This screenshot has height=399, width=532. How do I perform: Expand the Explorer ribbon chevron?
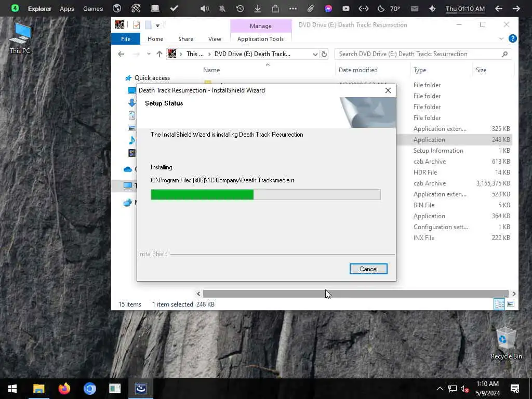tap(501, 38)
